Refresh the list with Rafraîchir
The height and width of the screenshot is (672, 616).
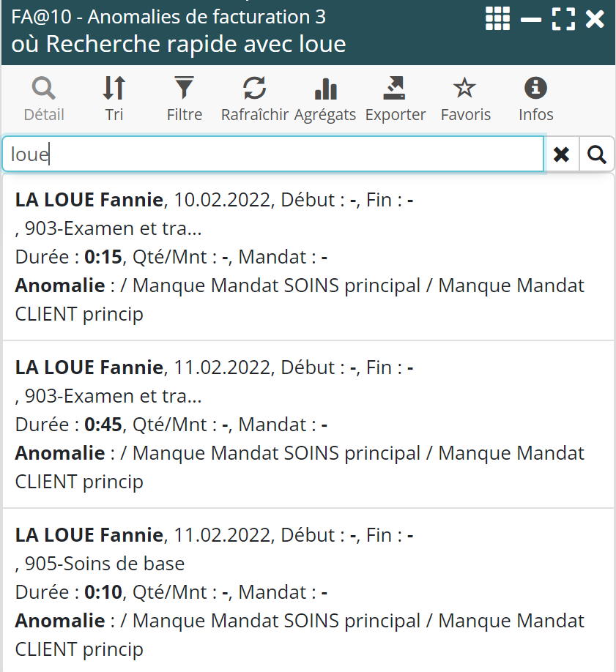click(x=254, y=99)
